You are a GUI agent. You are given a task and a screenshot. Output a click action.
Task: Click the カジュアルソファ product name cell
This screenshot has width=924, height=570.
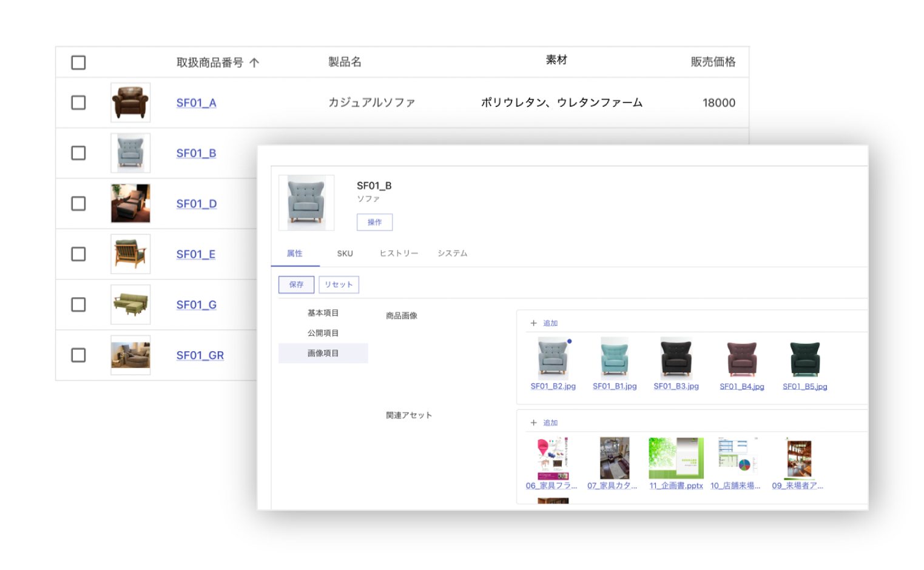(371, 102)
